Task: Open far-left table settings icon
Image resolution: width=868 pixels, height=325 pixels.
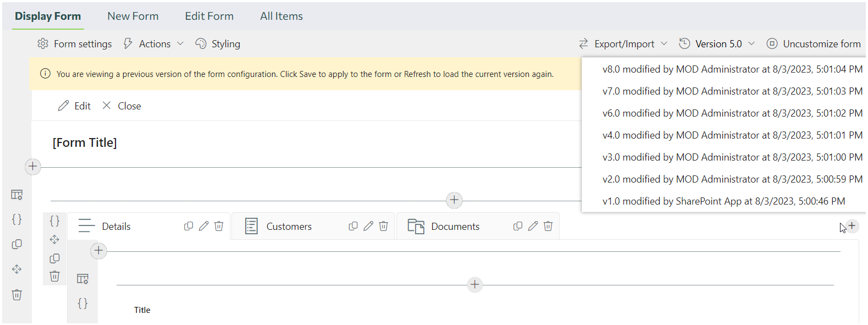Action: point(17,195)
